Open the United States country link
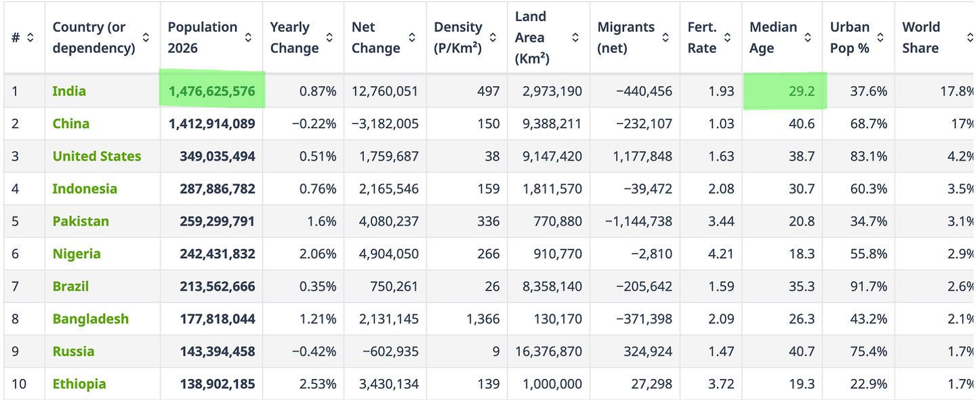This screenshot has height=400, width=980. (x=97, y=156)
